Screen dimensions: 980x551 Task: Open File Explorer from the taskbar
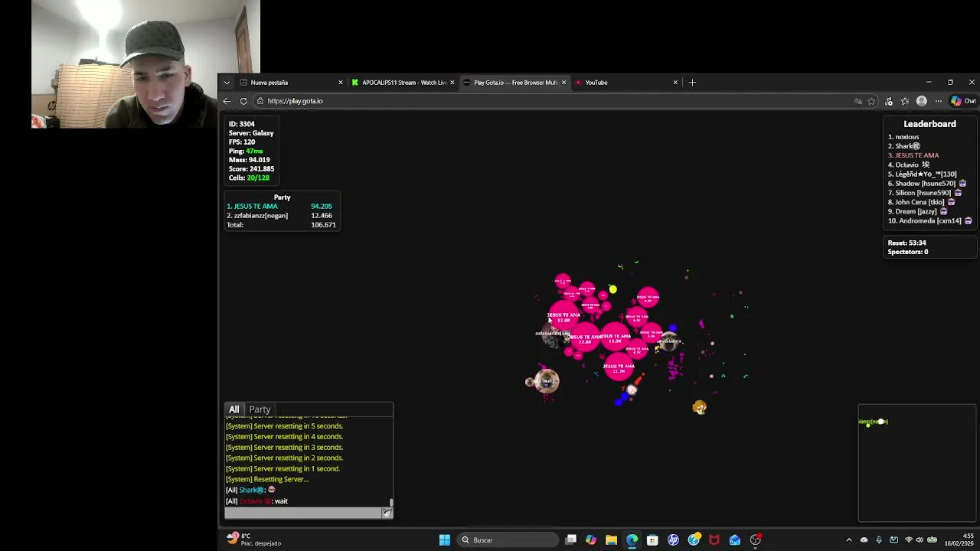(611, 540)
